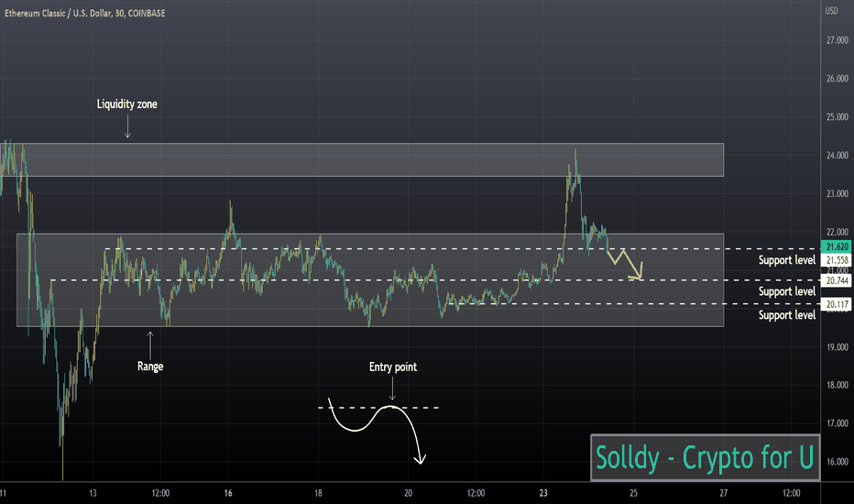Select the Support level label under the 21.558 line
The width and height of the screenshot is (854, 504).
(x=787, y=260)
